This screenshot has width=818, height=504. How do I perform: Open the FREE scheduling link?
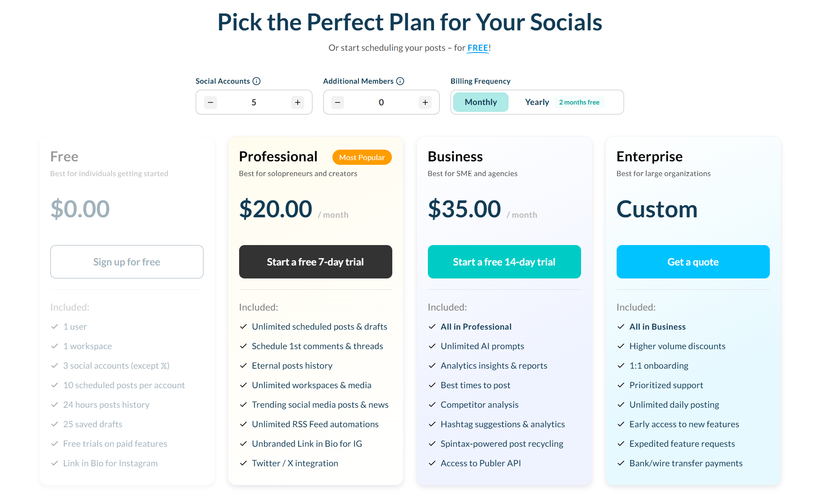pyautogui.click(x=478, y=48)
